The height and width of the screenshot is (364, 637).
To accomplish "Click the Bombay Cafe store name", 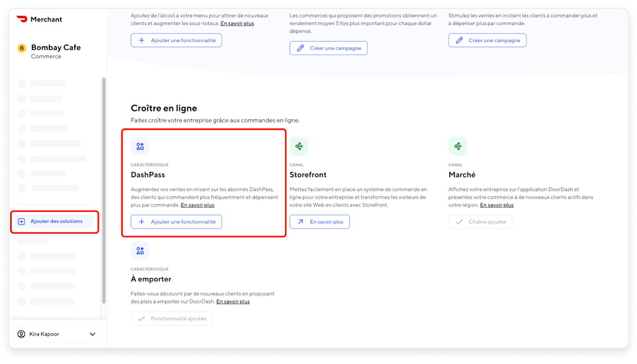I will [x=56, y=47].
